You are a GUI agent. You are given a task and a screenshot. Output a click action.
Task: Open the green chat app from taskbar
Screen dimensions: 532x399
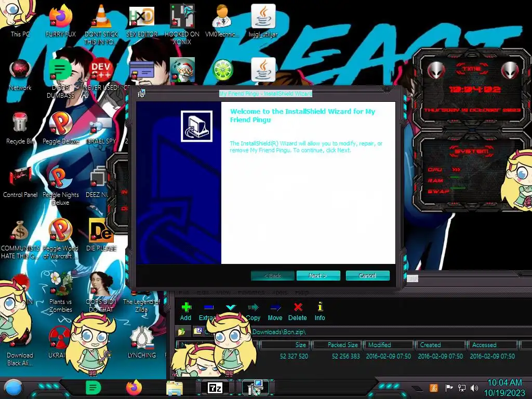tap(94, 388)
